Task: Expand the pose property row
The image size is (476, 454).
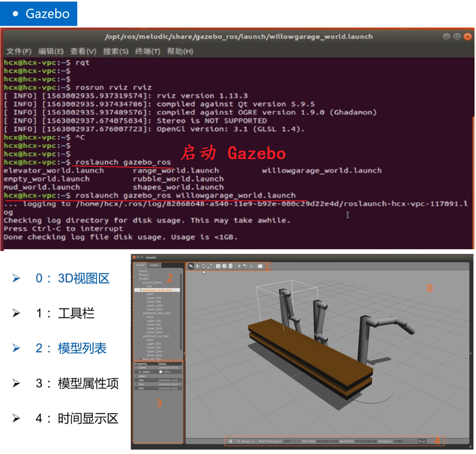Action: coord(136,376)
